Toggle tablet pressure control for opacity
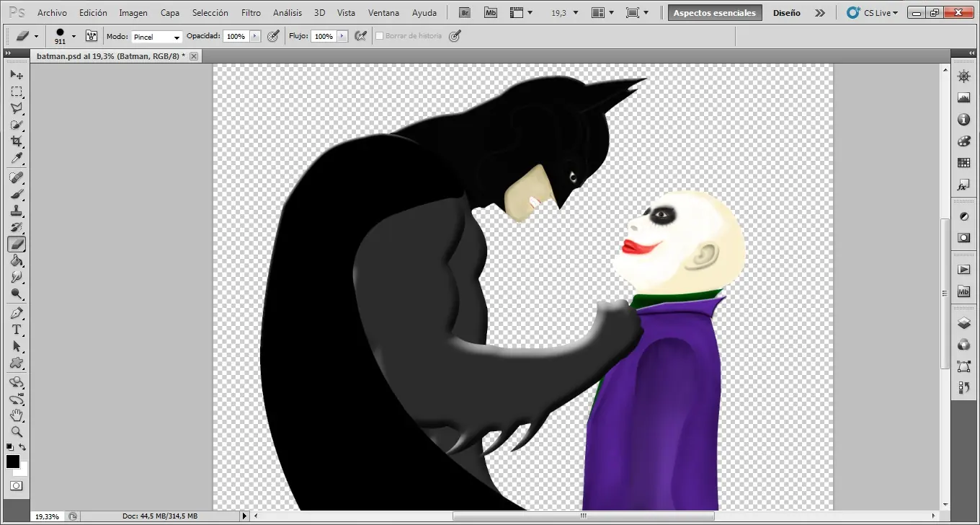 point(273,35)
